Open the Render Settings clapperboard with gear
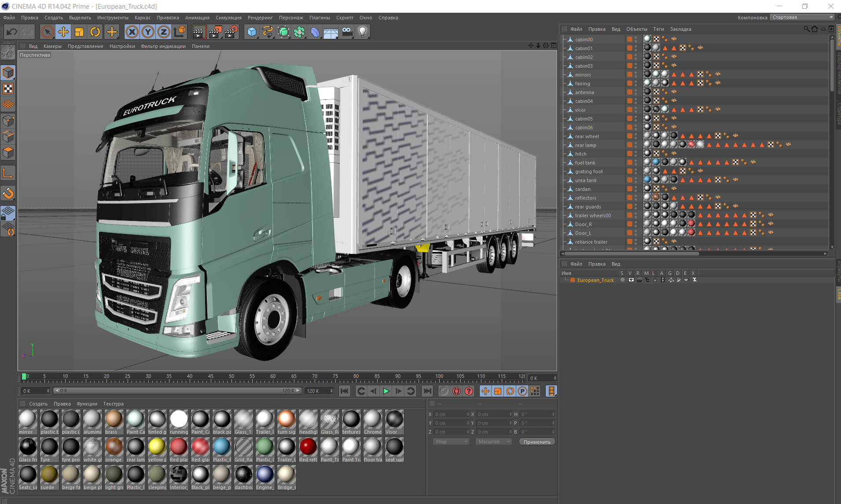This screenshot has height=504, width=841. pyautogui.click(x=231, y=32)
